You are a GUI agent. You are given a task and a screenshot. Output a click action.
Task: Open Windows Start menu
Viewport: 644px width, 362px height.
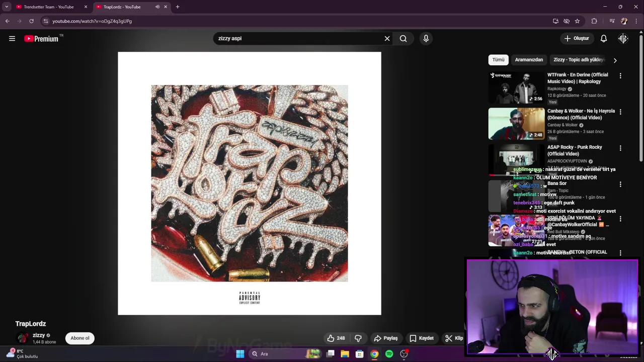[x=240, y=354]
